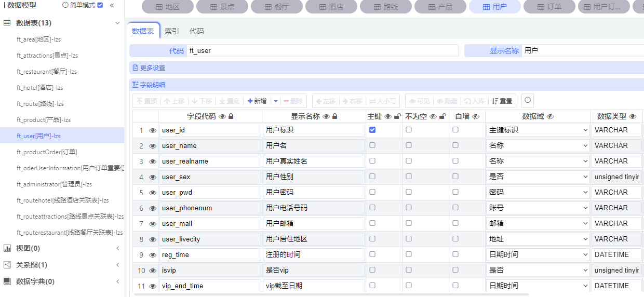Screen dimensions: 644x297
Task: Collapse the 数据表(13) tree chevron
Action: click(x=117, y=23)
